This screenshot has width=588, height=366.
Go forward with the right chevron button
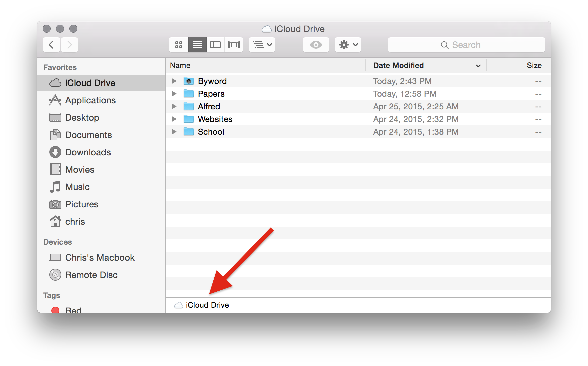click(69, 45)
